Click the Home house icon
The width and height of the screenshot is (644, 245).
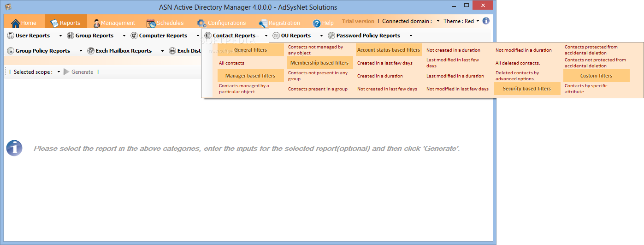point(16,23)
